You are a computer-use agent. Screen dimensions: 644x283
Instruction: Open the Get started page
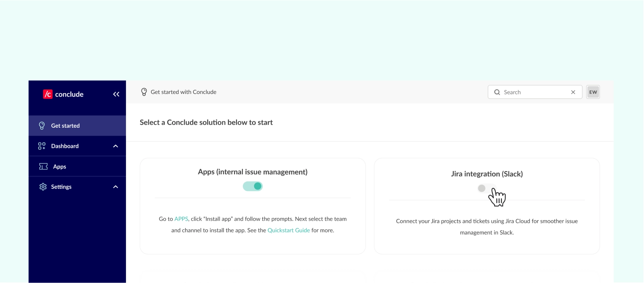[77, 126]
